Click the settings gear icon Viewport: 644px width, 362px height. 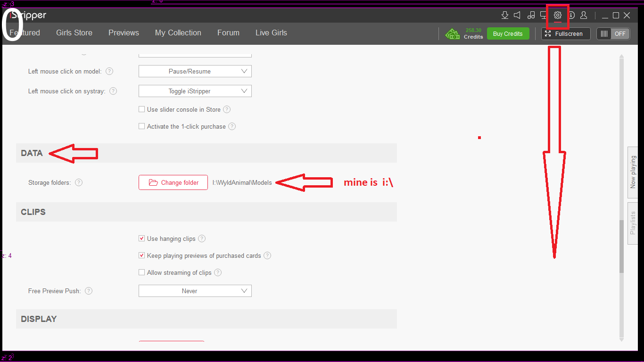tap(558, 16)
